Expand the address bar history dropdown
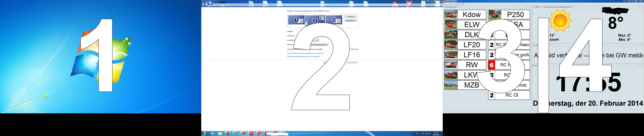The height and width of the screenshot is (136, 644). pos(407,5)
